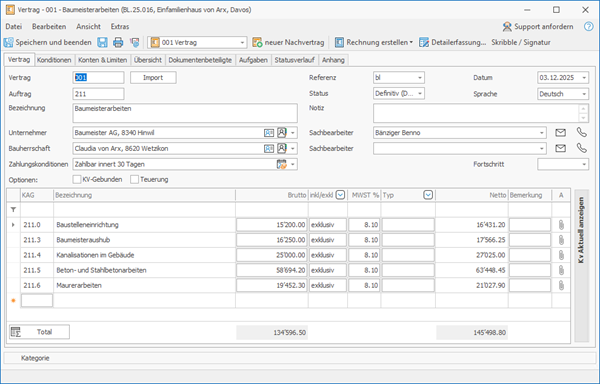600x384 pixels.
Task: Click the Total sum button
Action: pos(39,332)
